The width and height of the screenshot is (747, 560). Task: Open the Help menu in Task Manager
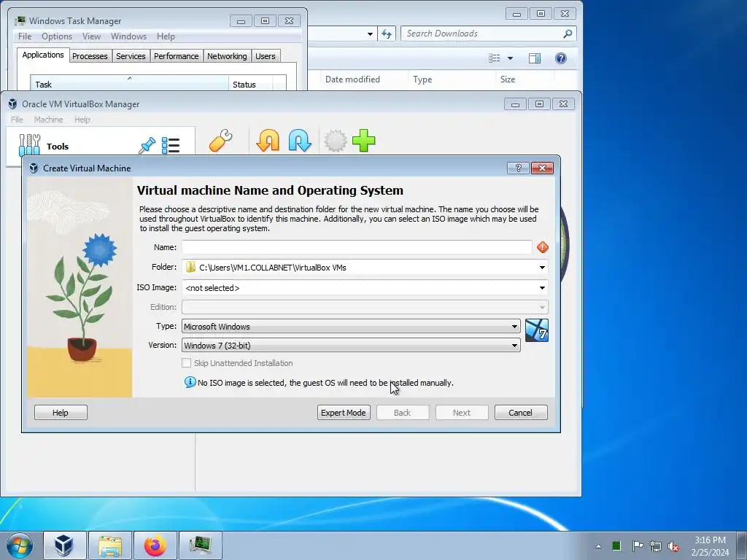tap(166, 36)
